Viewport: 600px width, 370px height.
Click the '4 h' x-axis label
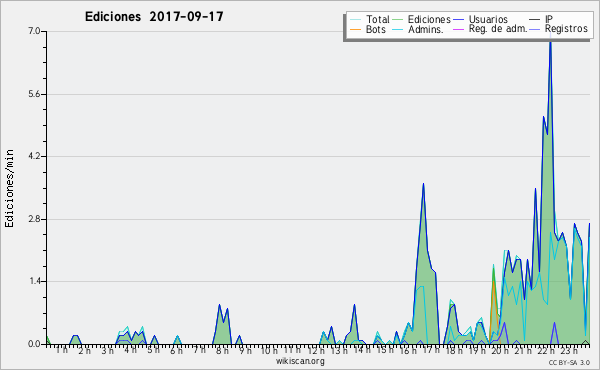[x=130, y=350]
